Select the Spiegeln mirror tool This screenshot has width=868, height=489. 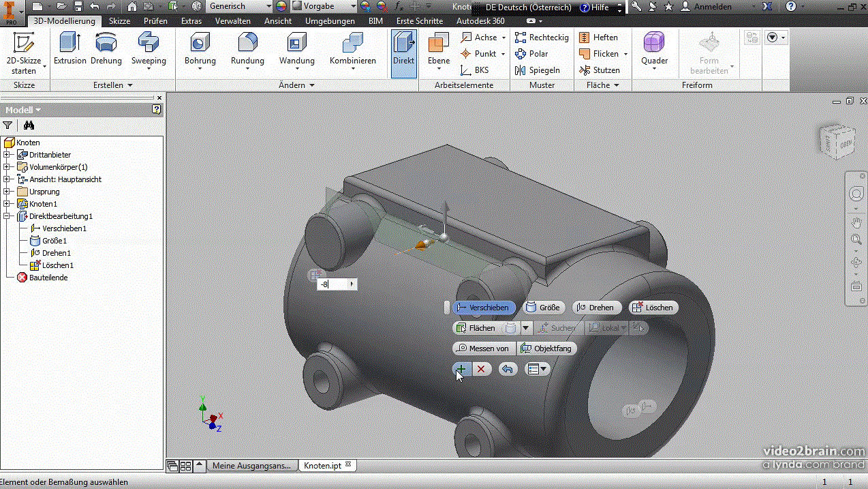point(537,70)
